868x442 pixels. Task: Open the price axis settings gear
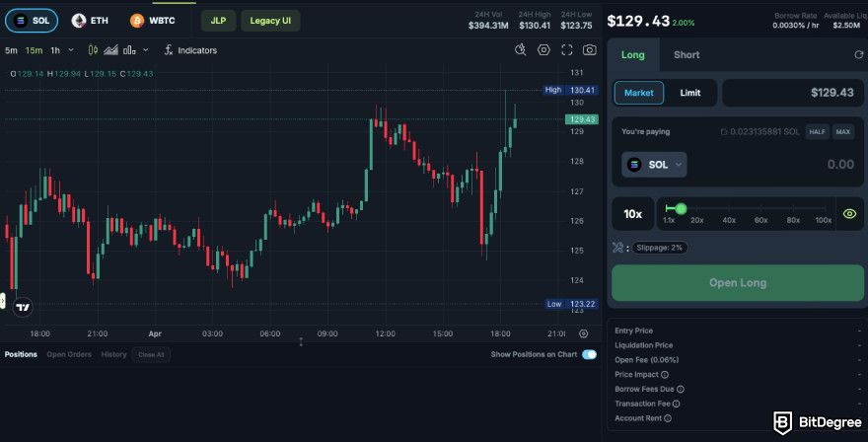584,333
